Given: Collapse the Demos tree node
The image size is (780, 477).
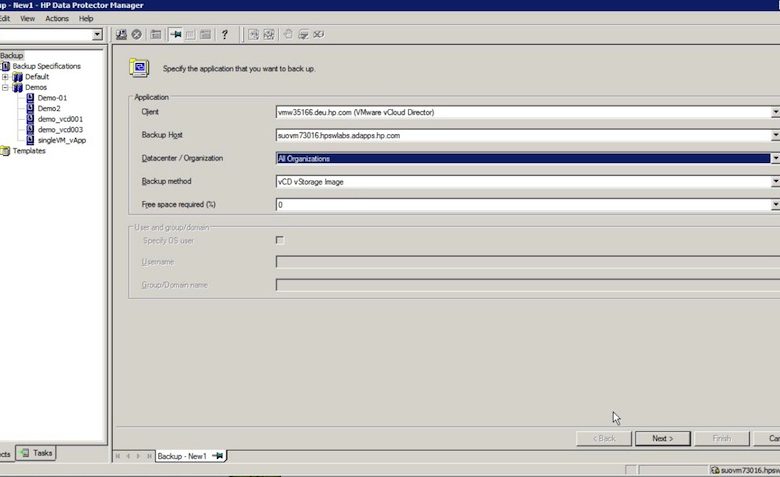Looking at the screenshot, I should pyautogui.click(x=5, y=88).
